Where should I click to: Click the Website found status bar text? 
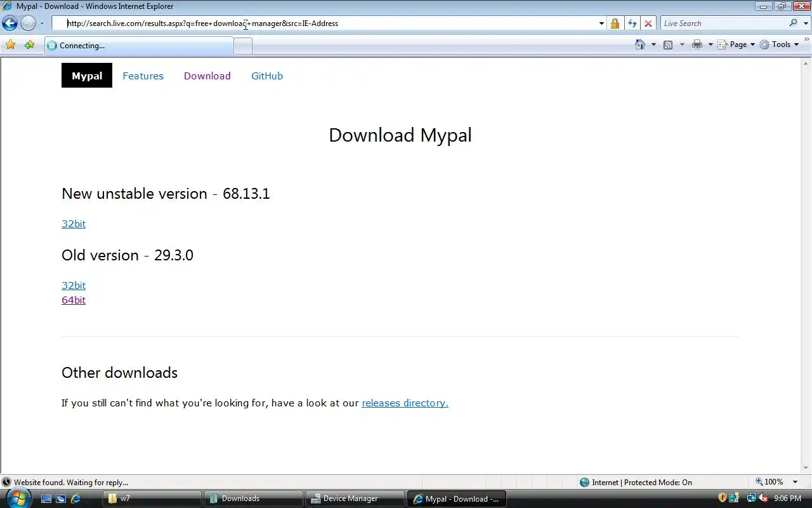coord(71,483)
